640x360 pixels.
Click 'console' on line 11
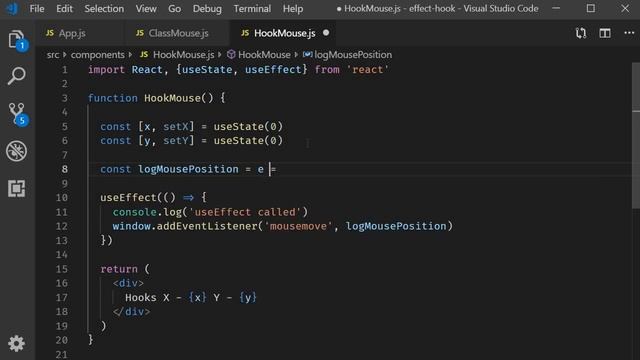tap(135, 212)
